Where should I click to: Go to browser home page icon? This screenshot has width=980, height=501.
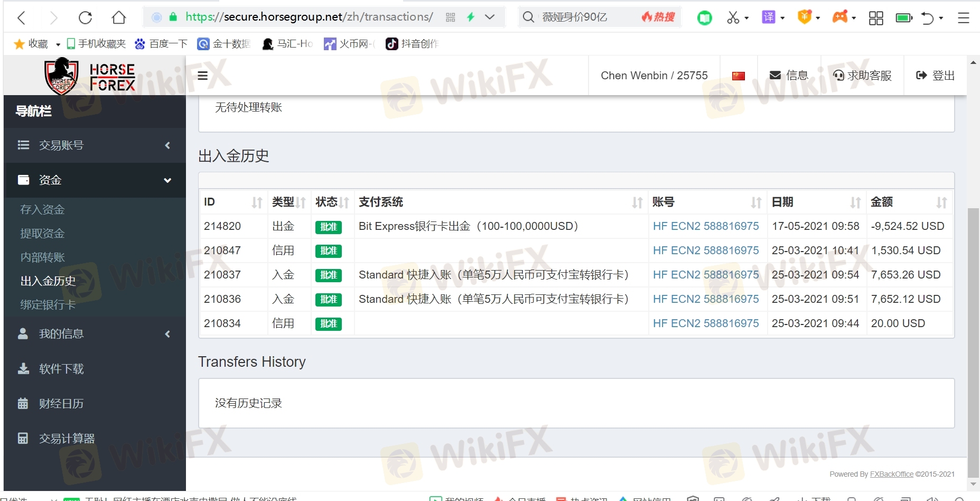pos(119,18)
